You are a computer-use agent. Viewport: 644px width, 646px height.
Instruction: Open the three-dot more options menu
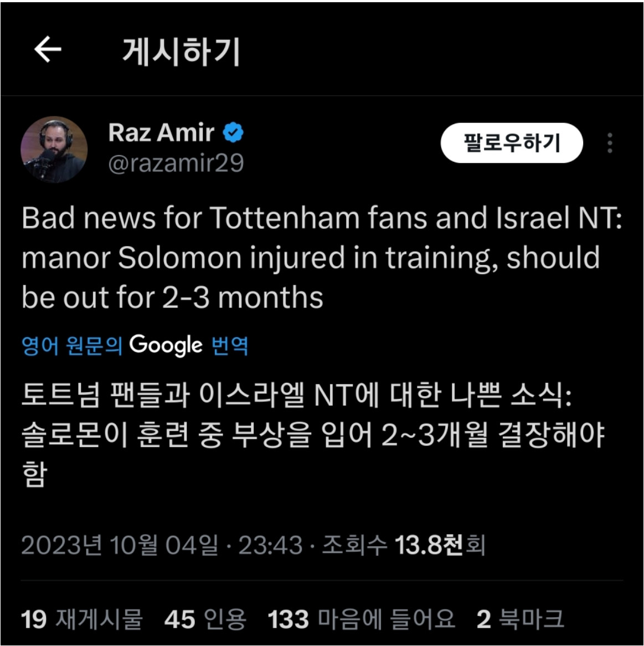pos(610,143)
